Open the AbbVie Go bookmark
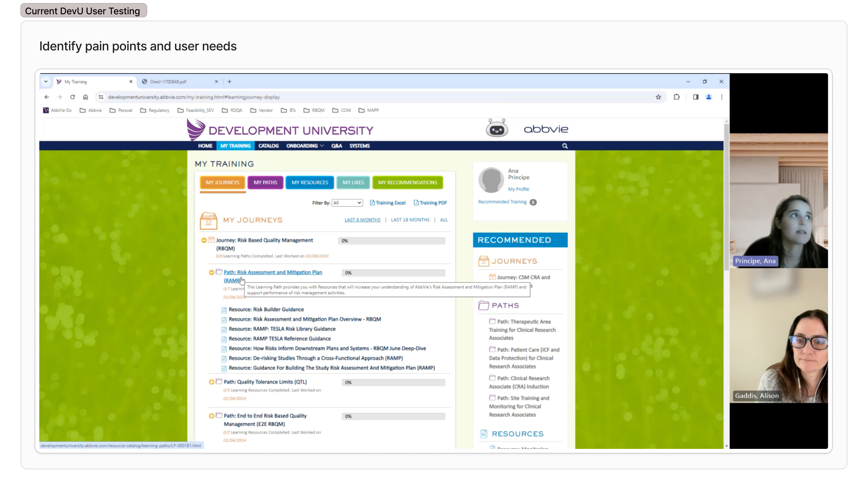Image resolution: width=868 pixels, height=490 pixels. tap(57, 110)
